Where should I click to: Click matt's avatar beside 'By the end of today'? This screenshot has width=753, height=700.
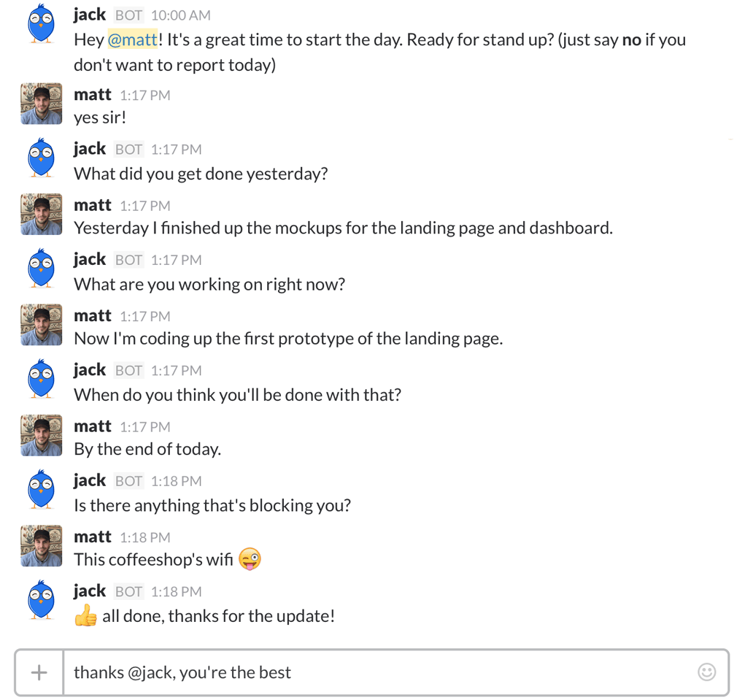42,435
